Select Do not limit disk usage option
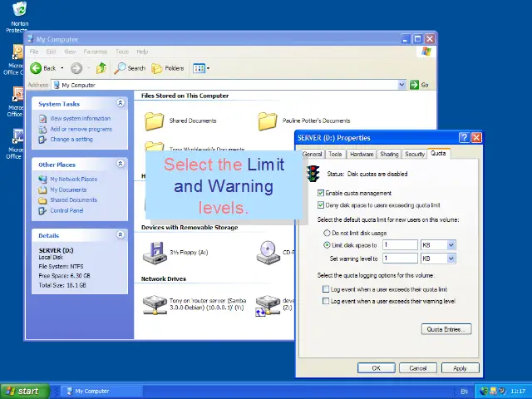This screenshot has height=399, width=532. (x=327, y=233)
